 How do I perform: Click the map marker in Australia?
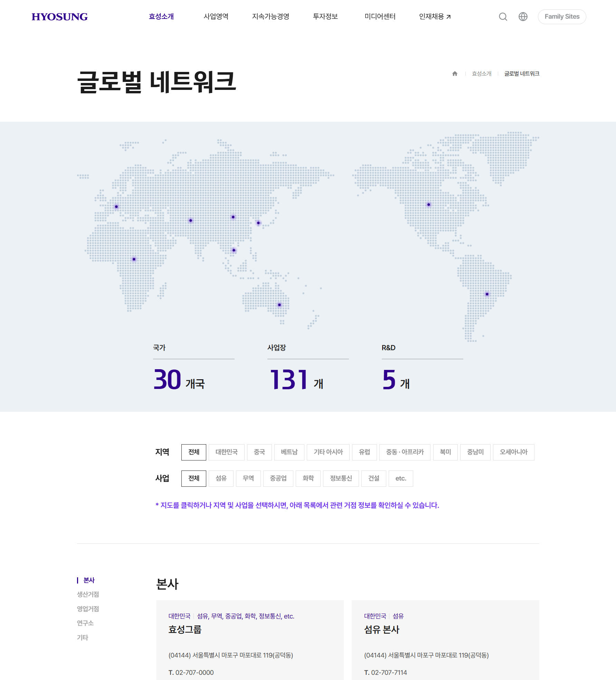point(279,305)
